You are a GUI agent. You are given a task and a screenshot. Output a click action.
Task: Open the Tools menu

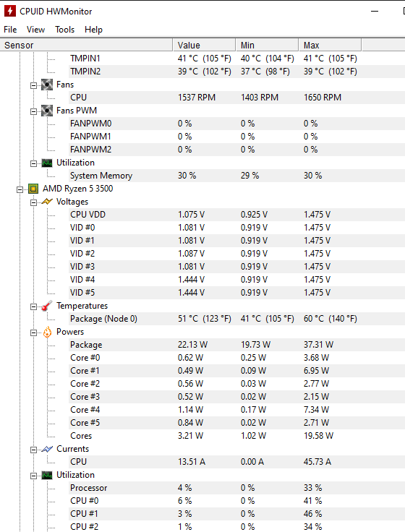tap(65, 30)
